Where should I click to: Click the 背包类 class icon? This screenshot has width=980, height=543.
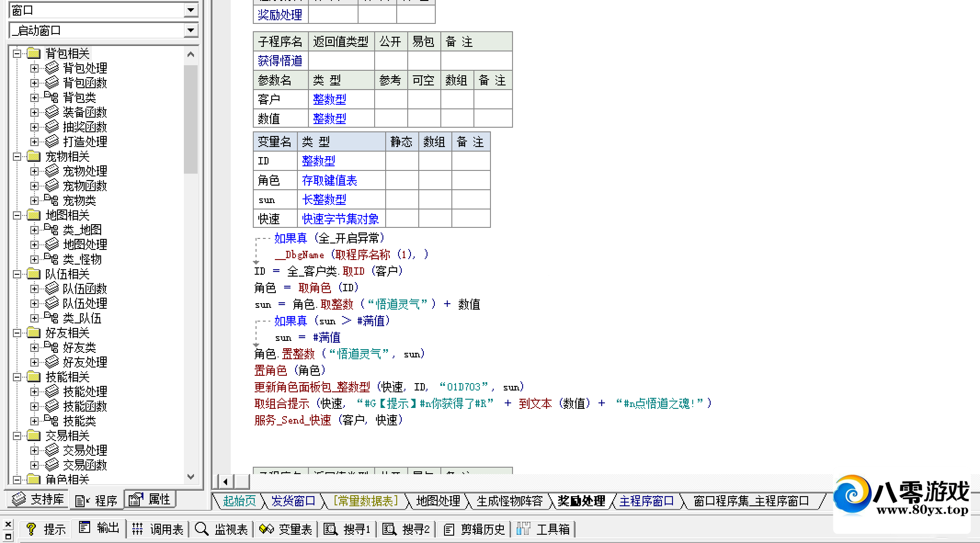click(x=51, y=97)
